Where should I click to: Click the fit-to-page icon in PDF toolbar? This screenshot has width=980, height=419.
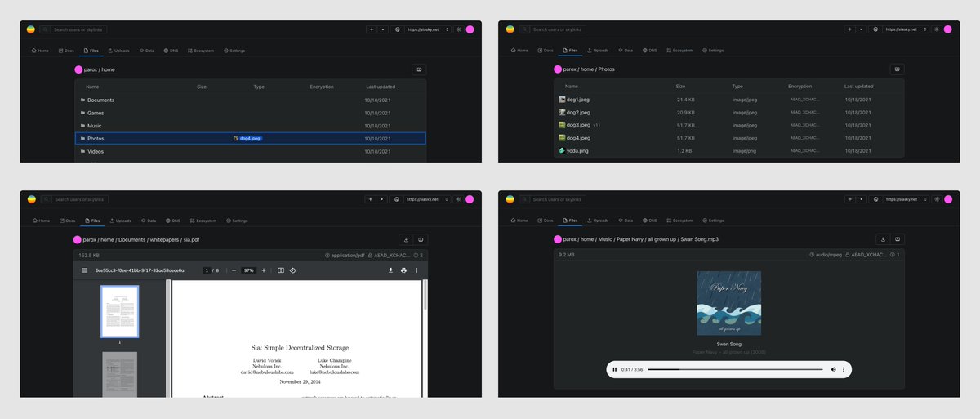[x=281, y=270]
